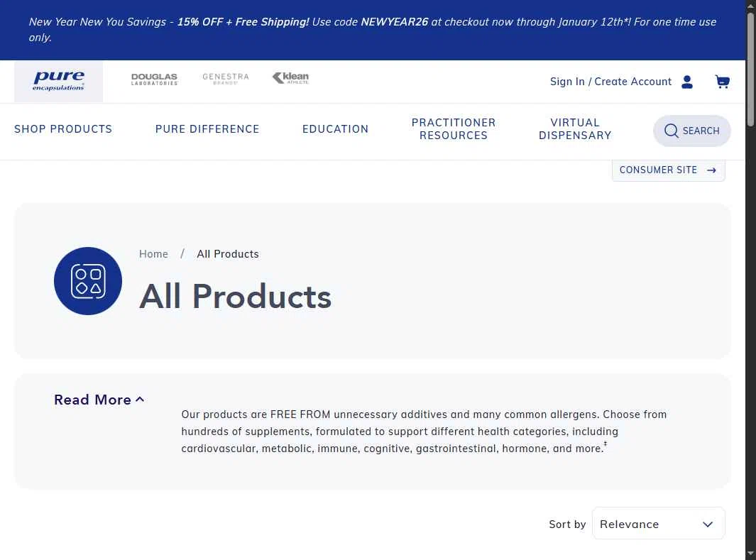Click the New Year promo banner text

point(372,29)
